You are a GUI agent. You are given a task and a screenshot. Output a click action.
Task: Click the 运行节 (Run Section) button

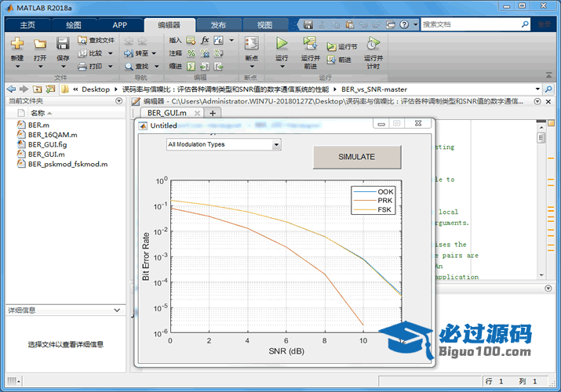click(x=341, y=47)
